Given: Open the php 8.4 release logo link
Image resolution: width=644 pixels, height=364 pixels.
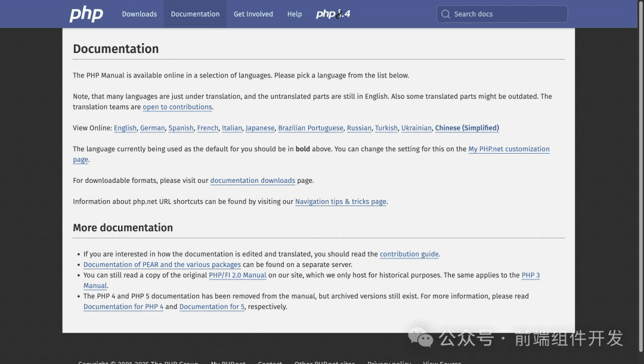Looking at the screenshot, I should tap(333, 14).
